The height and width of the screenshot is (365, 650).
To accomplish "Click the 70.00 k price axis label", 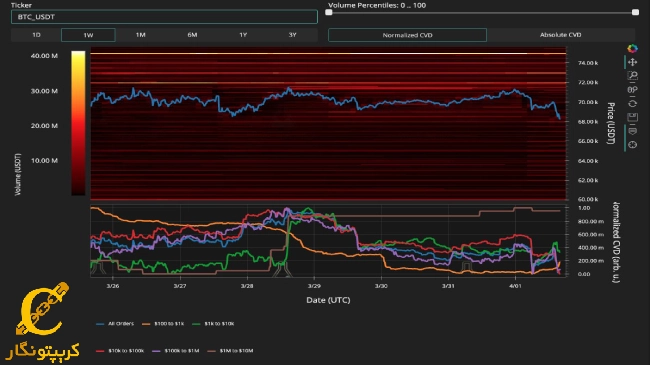I will click(588, 102).
